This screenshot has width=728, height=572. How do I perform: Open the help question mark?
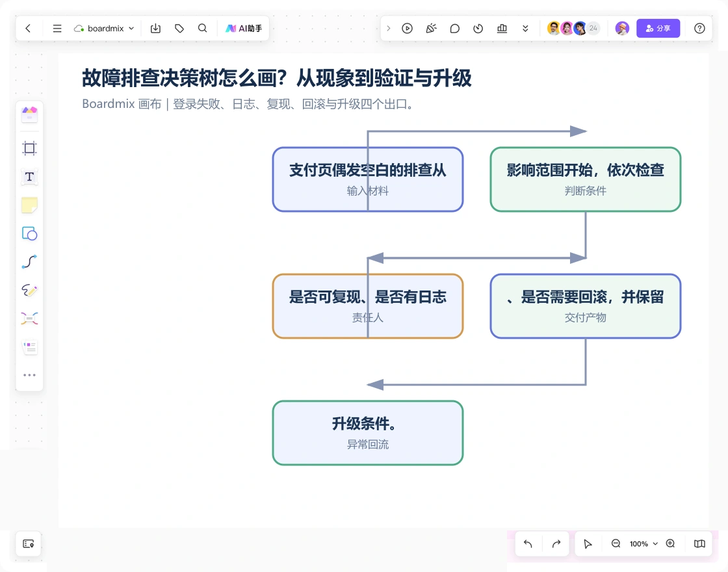[699, 29]
